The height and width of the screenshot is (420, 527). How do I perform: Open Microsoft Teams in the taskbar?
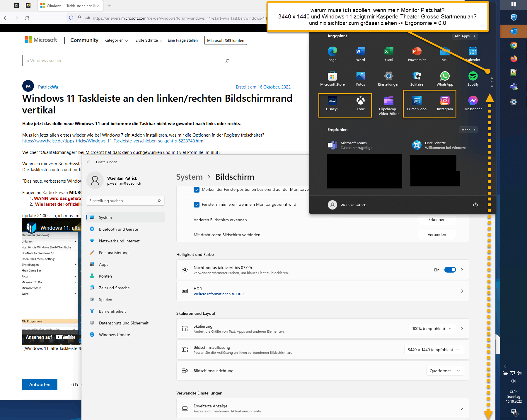point(514,87)
